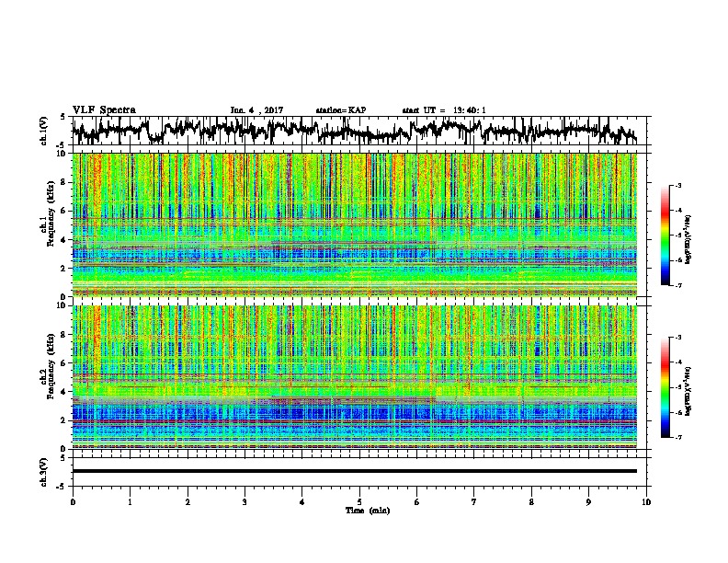
Task: Click the "station=KAP" header label
Action: 341,110
